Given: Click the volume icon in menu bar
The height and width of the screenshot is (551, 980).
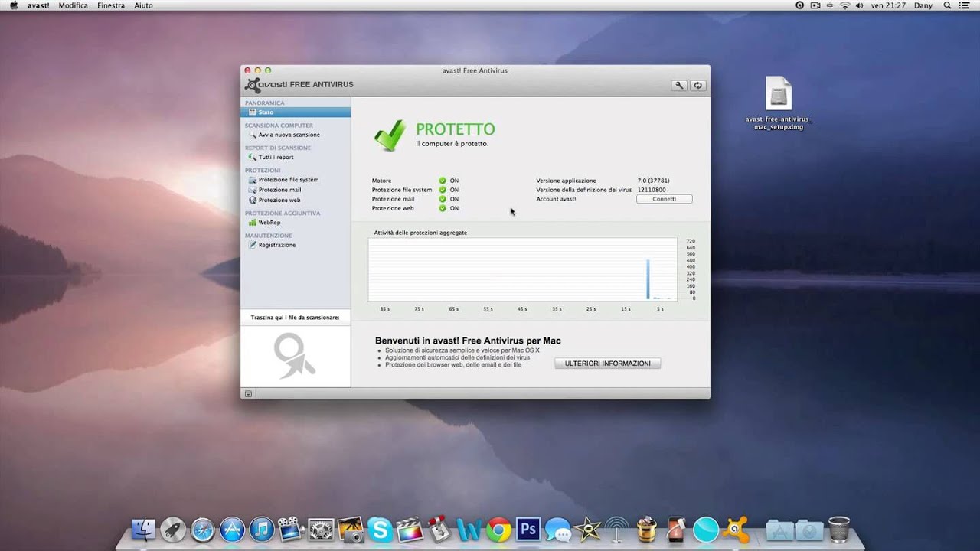Looking at the screenshot, I should (860, 5).
